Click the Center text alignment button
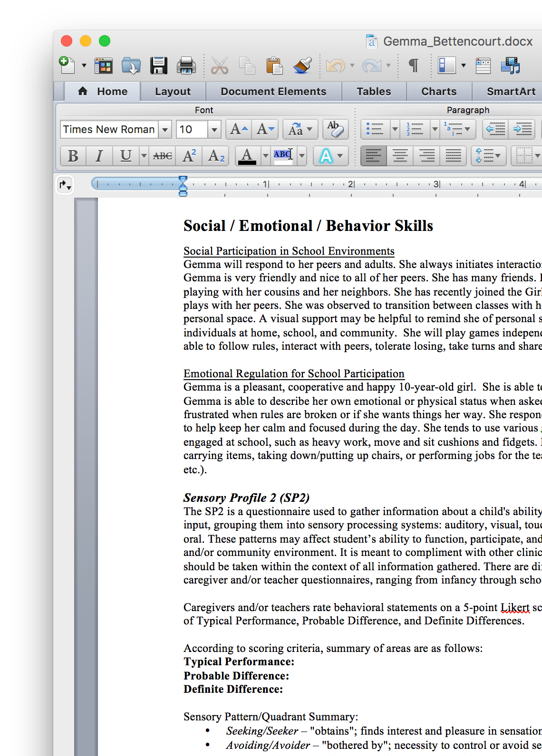The image size is (542, 756). [400, 156]
